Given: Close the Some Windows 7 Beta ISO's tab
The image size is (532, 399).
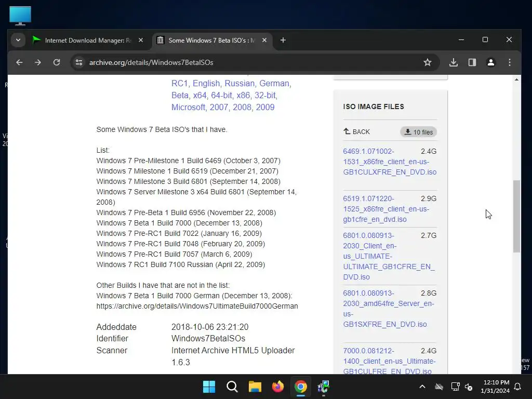Looking at the screenshot, I should [x=264, y=40].
